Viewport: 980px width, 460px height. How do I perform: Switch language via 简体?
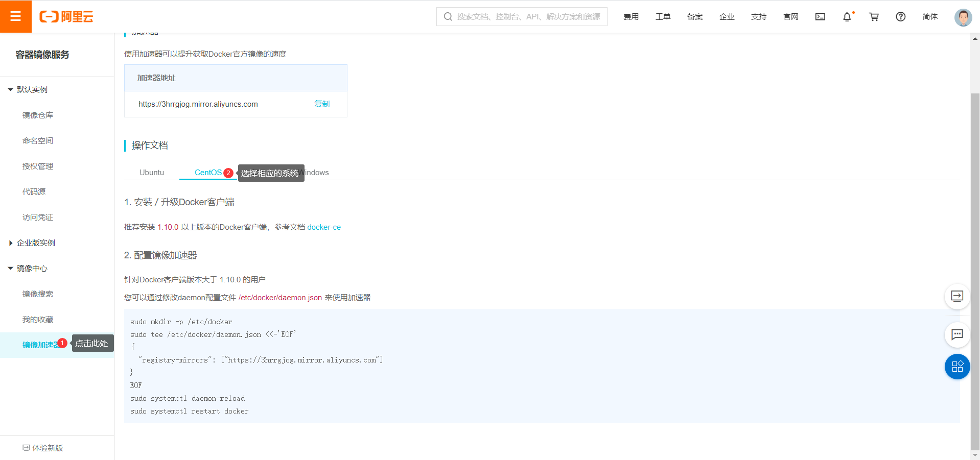tap(930, 17)
